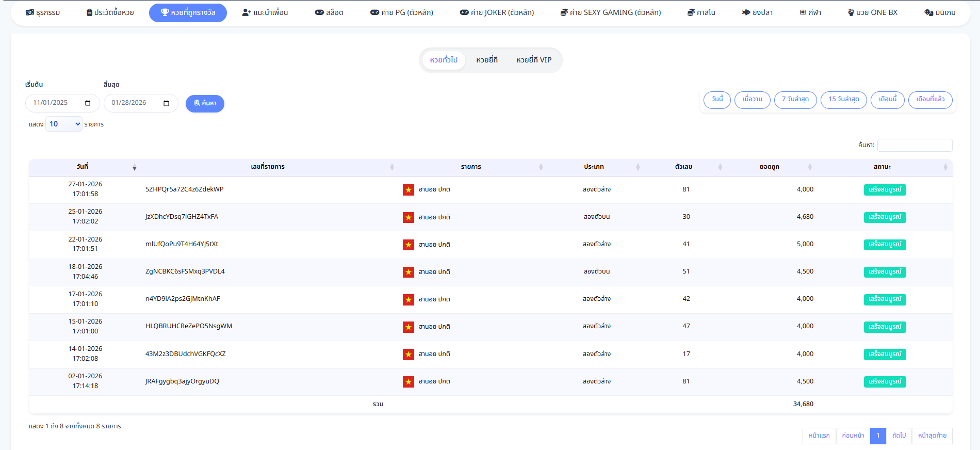Open the มวย ONE BX boxing section
This screenshot has width=980, height=450.
873,12
